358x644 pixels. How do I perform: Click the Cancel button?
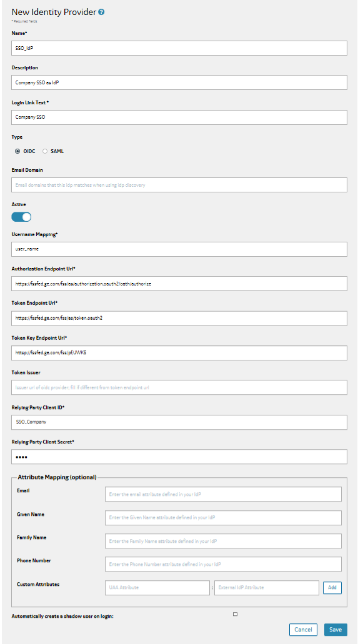coord(304,630)
